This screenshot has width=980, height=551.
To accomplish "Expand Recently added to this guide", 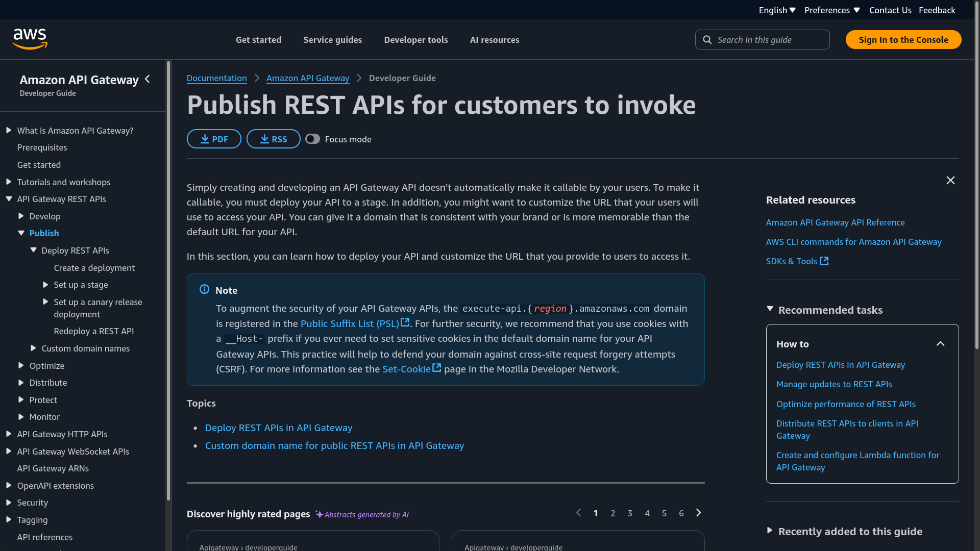I will coord(770,531).
